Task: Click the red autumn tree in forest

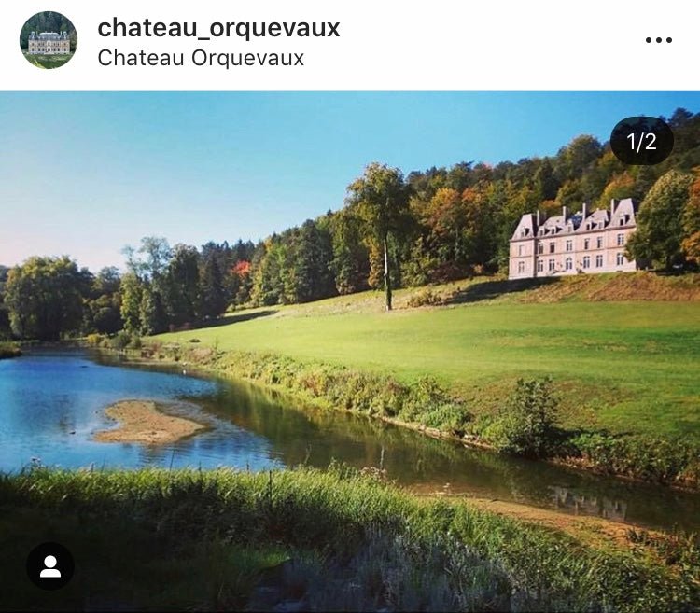Action: (x=242, y=269)
